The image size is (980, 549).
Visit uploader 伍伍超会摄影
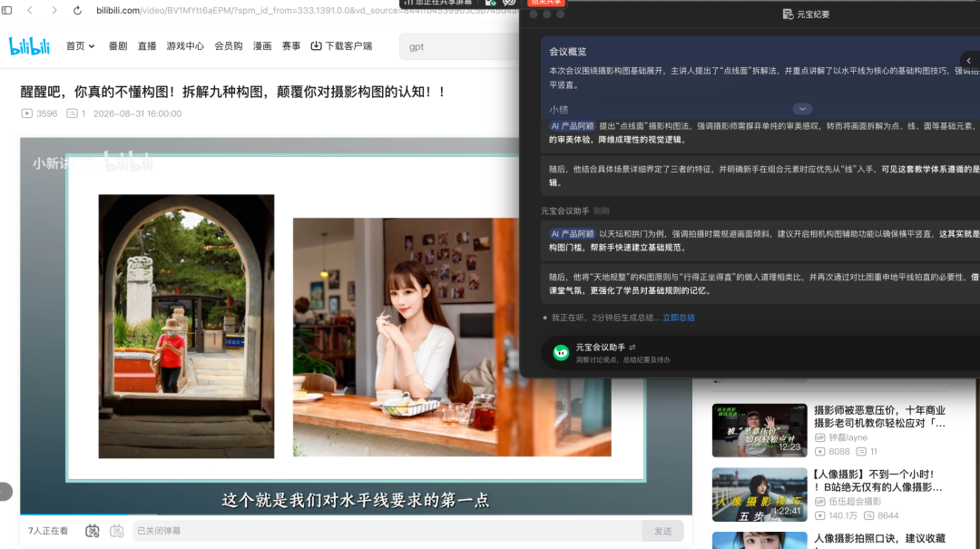(855, 501)
